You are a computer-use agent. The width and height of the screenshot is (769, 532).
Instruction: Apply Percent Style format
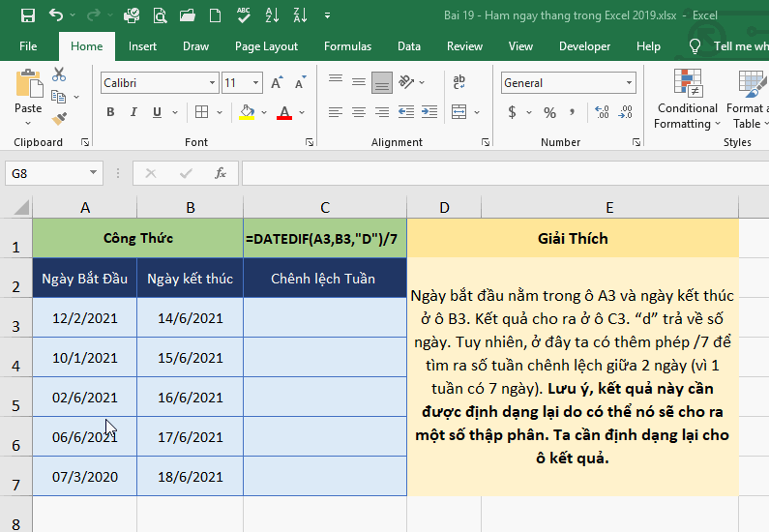[549, 113]
